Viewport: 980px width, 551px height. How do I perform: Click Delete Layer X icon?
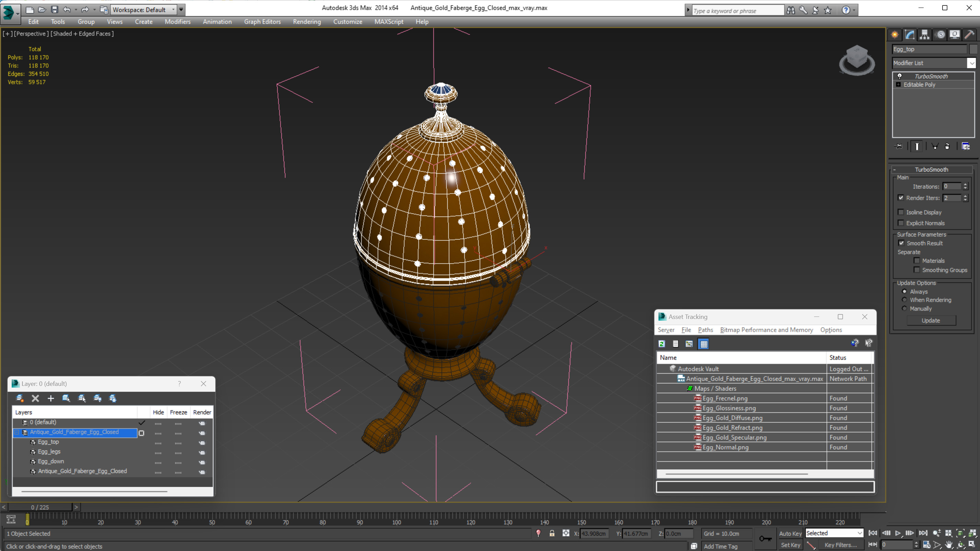pyautogui.click(x=35, y=398)
